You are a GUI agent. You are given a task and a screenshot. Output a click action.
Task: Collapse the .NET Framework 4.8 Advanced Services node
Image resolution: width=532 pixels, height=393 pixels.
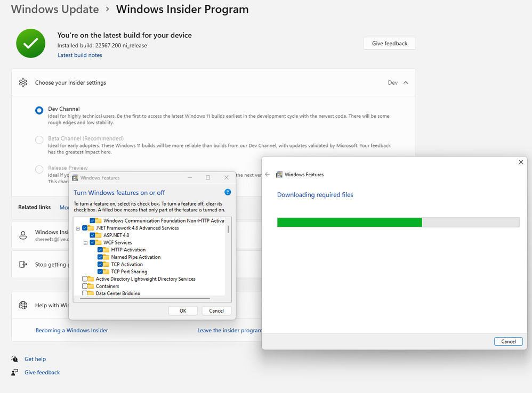tap(78, 228)
